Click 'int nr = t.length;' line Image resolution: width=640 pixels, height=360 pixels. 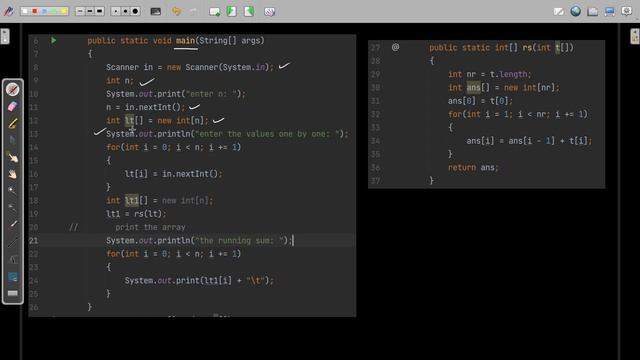coord(489,74)
